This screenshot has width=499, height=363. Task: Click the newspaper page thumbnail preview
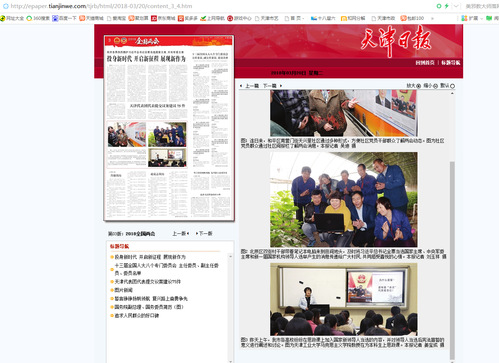(x=169, y=128)
